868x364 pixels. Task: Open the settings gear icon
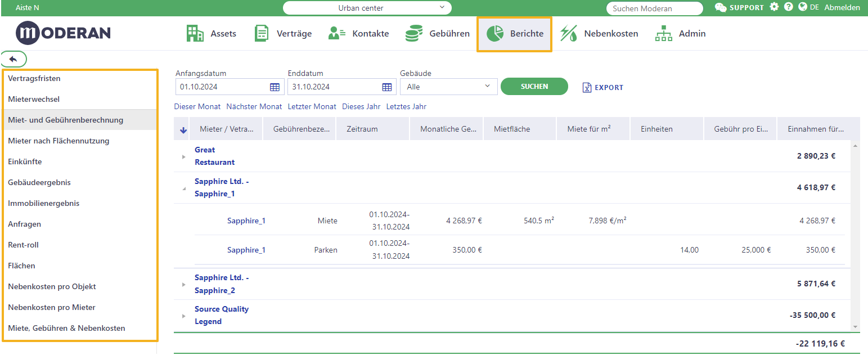point(775,7)
